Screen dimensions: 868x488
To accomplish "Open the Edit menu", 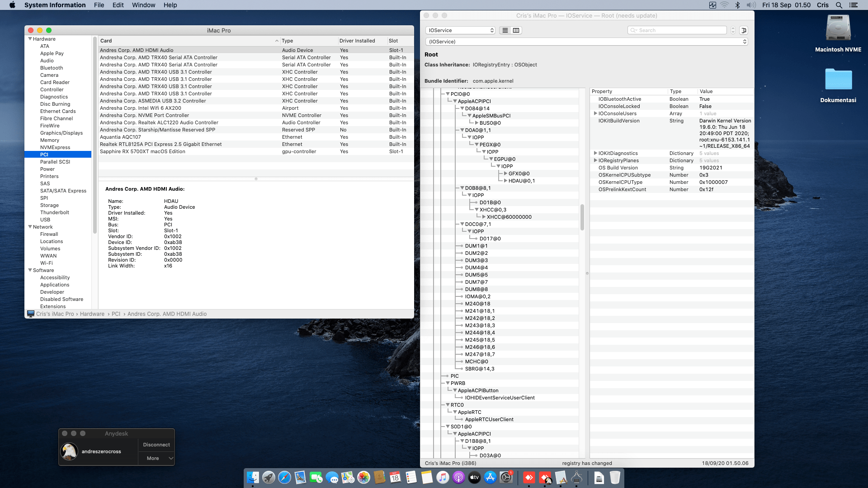I will tap(118, 5).
